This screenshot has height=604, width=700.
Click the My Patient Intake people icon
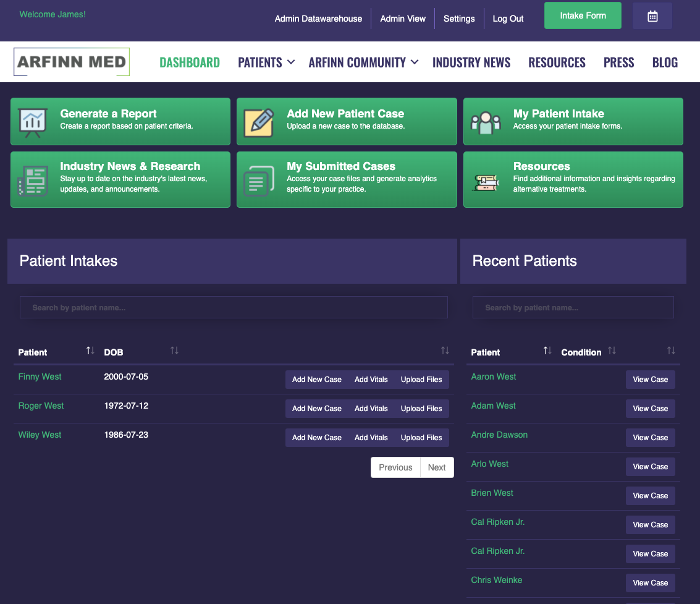tap(485, 122)
